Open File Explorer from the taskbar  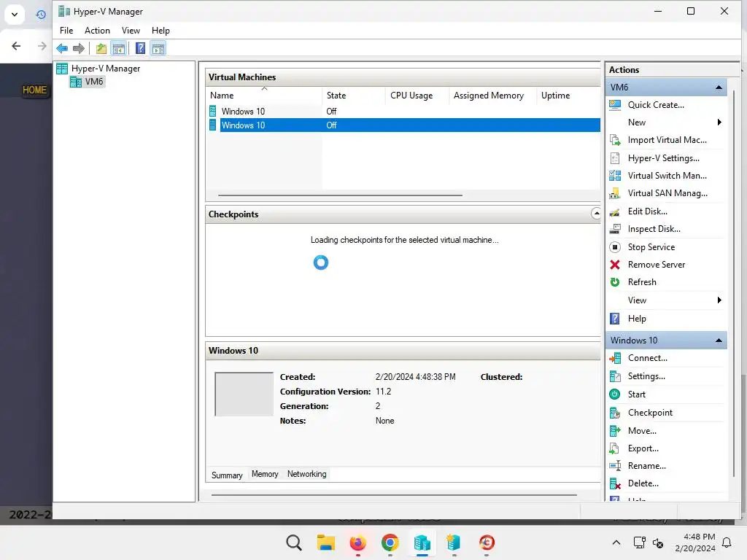click(x=326, y=542)
